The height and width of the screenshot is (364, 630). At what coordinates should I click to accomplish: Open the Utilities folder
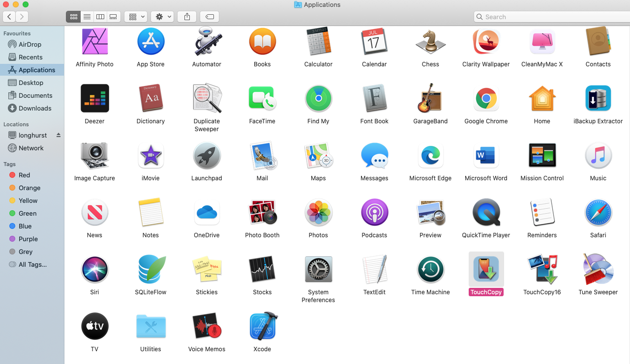point(150,326)
